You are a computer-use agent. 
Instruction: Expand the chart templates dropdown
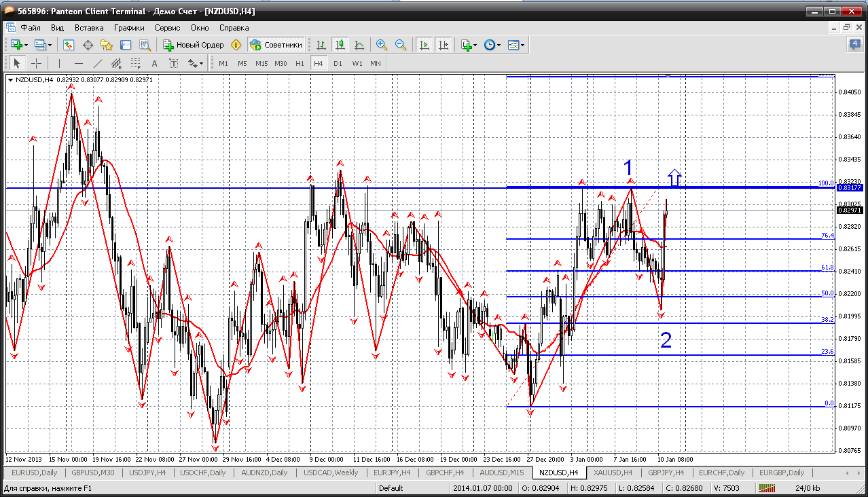click(x=523, y=45)
